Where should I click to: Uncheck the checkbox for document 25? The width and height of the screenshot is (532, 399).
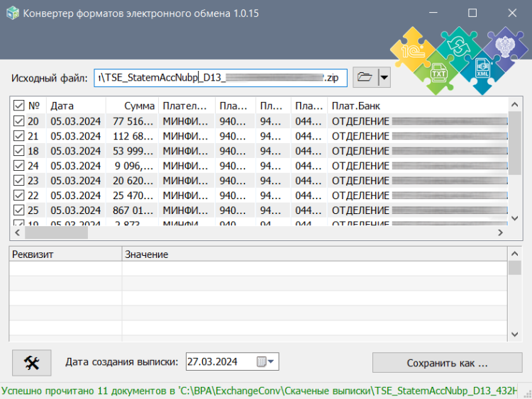18,210
